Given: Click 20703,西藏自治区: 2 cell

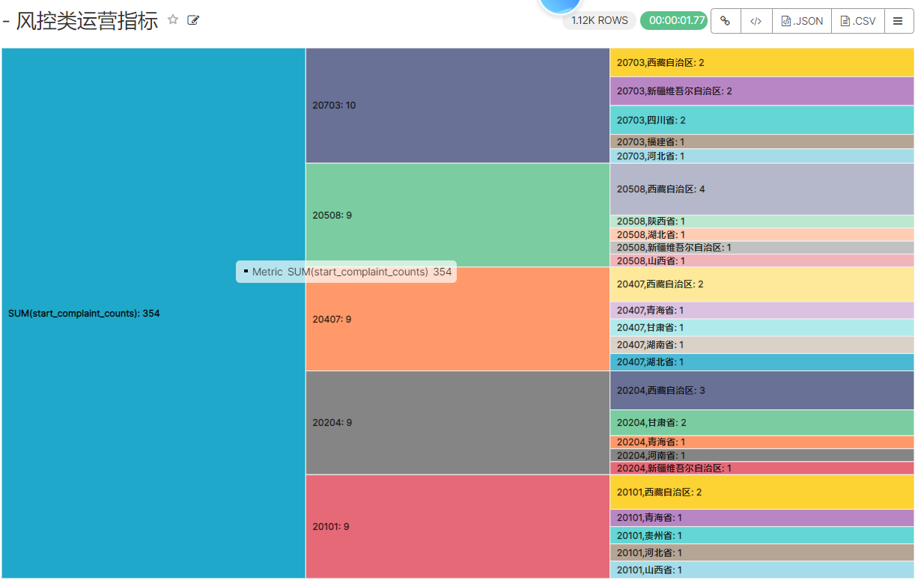Looking at the screenshot, I should [762, 63].
